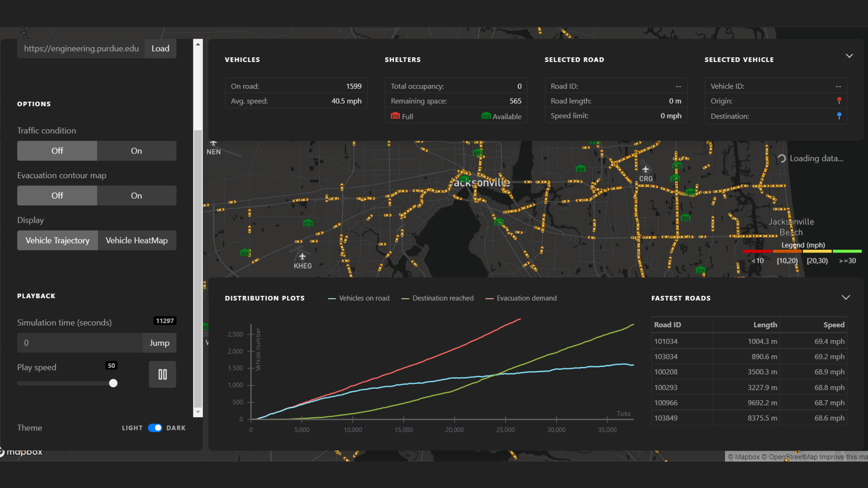Click the 11297 simulation time badge
This screenshot has width=868, height=488.
[x=165, y=321]
